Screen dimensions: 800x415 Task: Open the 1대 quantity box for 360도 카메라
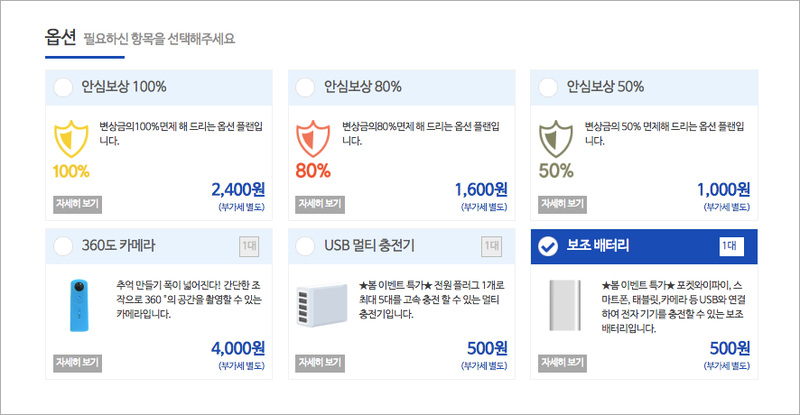point(249,247)
